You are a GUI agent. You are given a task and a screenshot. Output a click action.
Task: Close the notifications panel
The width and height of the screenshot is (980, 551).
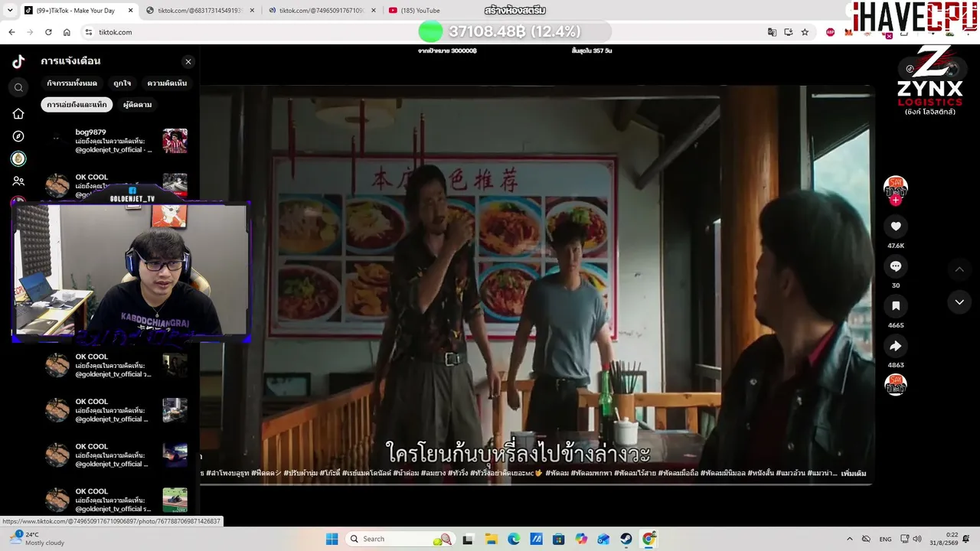(x=188, y=62)
